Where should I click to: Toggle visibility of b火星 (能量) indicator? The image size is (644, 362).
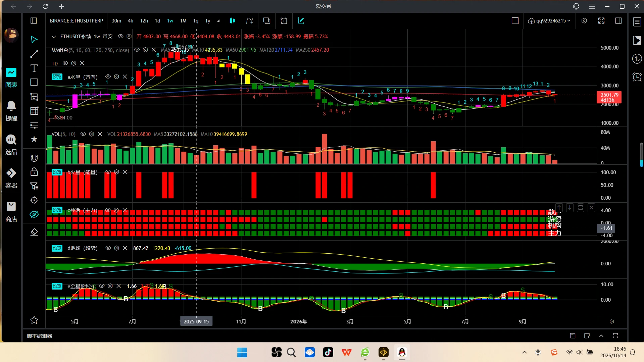108,172
